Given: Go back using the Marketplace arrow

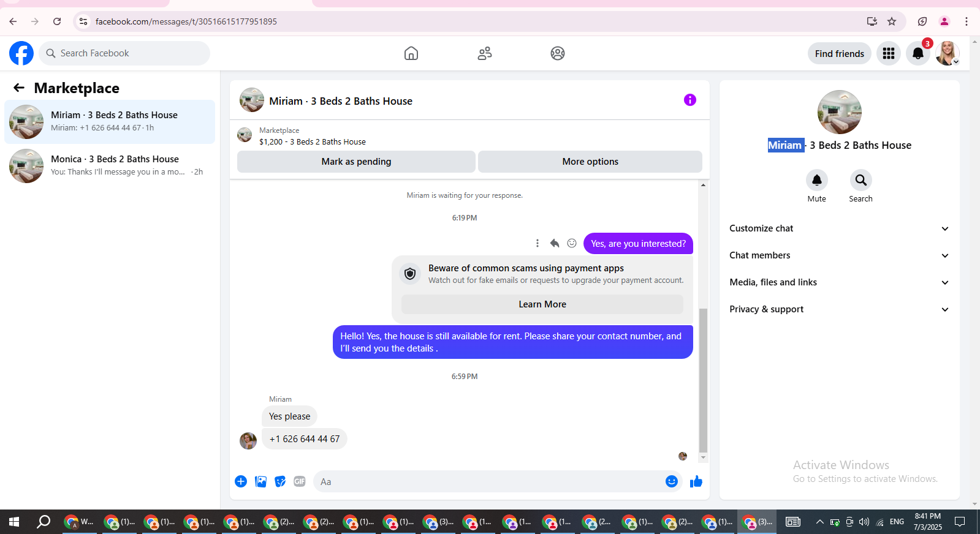Looking at the screenshot, I should point(19,88).
